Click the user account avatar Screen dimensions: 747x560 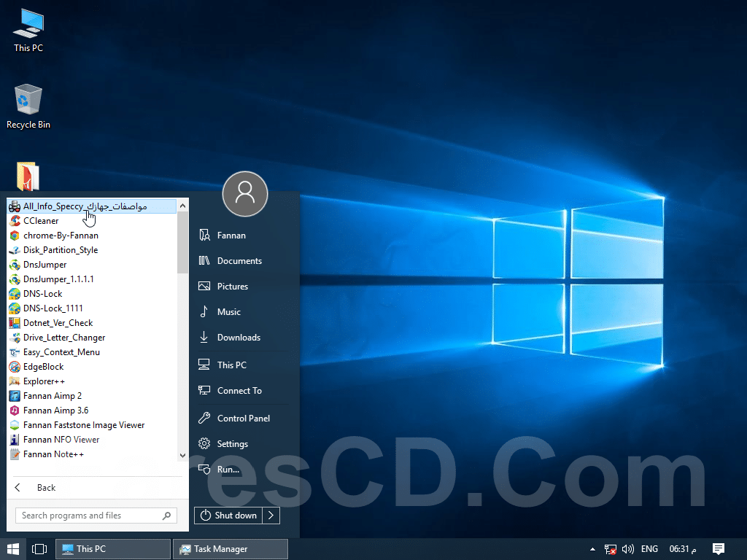coord(245,194)
